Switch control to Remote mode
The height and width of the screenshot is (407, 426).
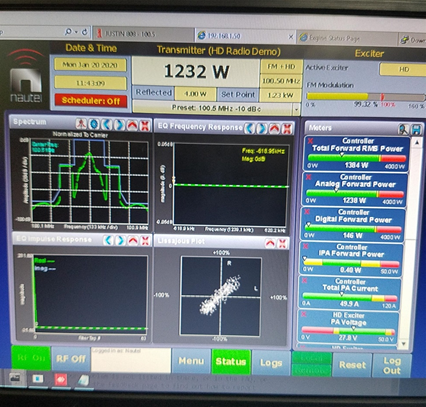[312, 370]
